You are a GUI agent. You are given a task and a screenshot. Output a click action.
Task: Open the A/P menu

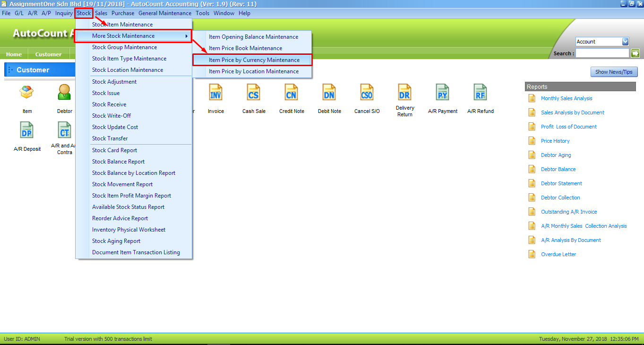click(46, 13)
